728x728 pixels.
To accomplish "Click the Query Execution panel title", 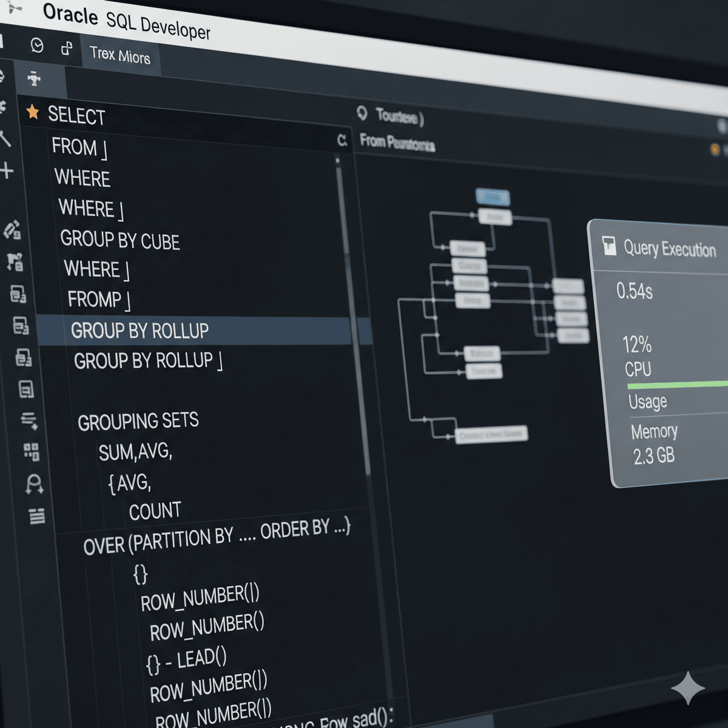I will click(670, 248).
